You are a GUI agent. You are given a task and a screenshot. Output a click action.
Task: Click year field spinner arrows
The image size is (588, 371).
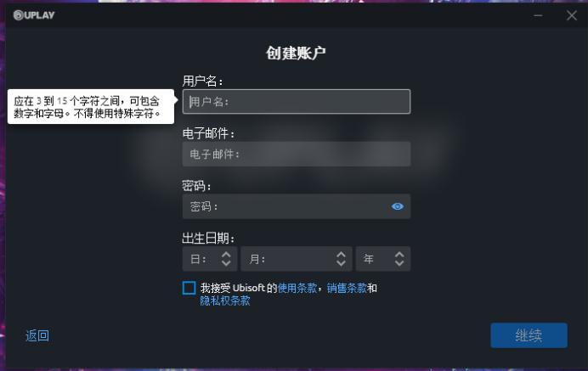399,259
